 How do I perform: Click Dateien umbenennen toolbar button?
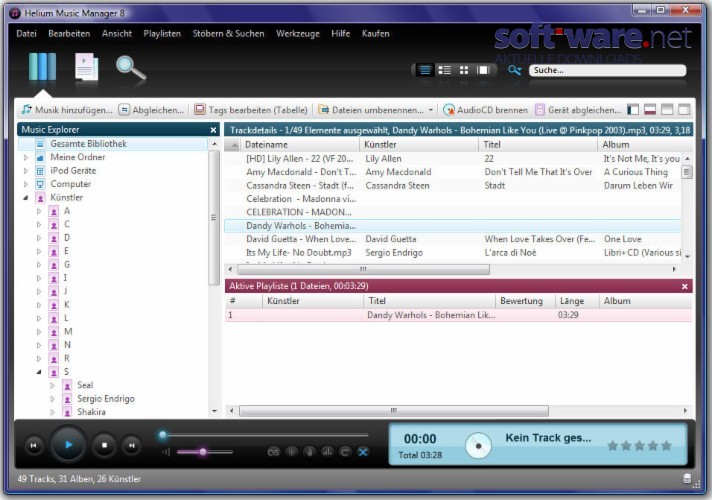click(x=371, y=110)
